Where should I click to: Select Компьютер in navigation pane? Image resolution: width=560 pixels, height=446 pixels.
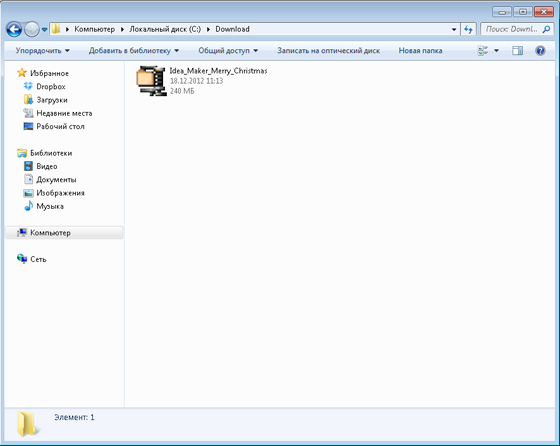64,233
